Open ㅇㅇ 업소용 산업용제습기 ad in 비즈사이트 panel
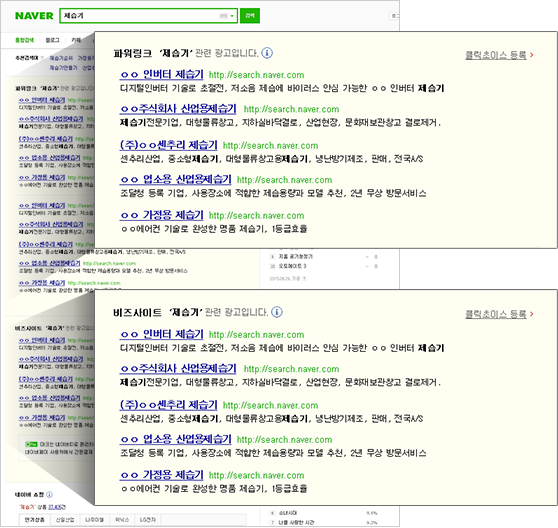Viewport: 558px width, 528px height. (175, 439)
